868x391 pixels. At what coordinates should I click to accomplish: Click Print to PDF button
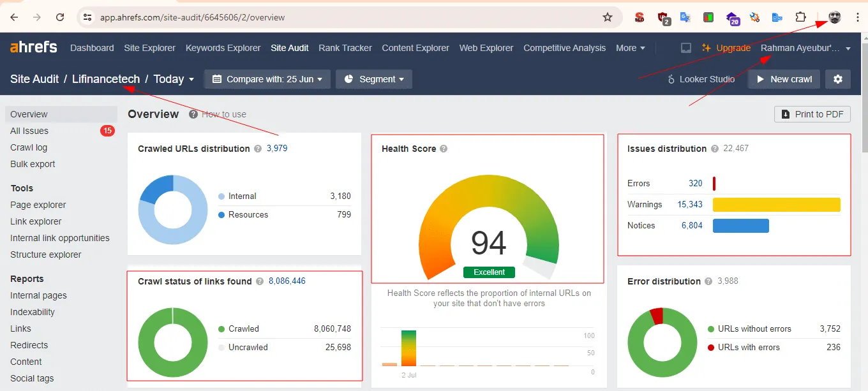point(812,114)
